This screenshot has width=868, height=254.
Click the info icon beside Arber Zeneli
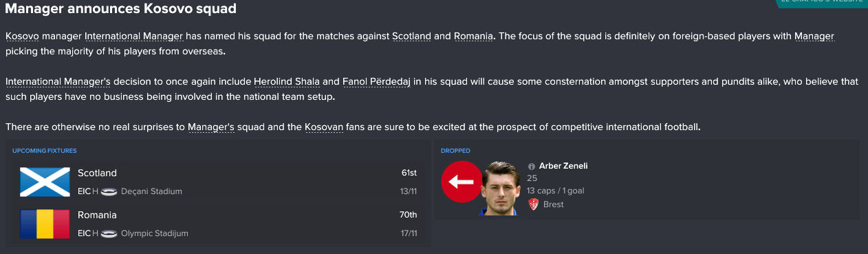[531, 167]
